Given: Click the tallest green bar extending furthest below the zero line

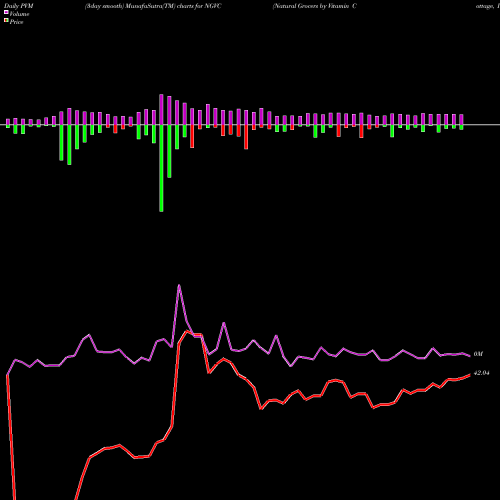Looking at the screenshot, I should tap(161, 168).
